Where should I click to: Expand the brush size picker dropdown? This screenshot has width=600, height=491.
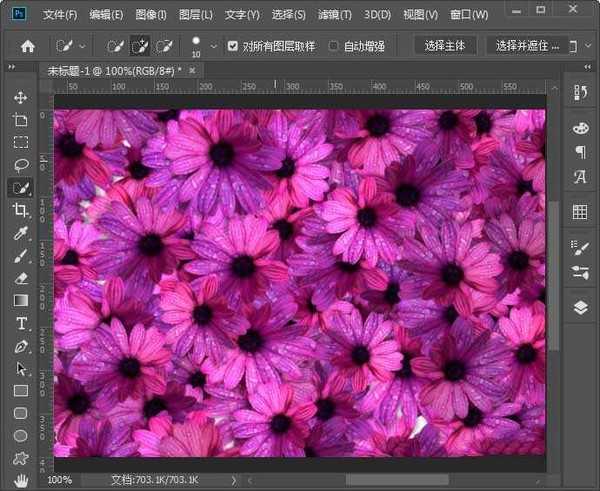click(211, 48)
